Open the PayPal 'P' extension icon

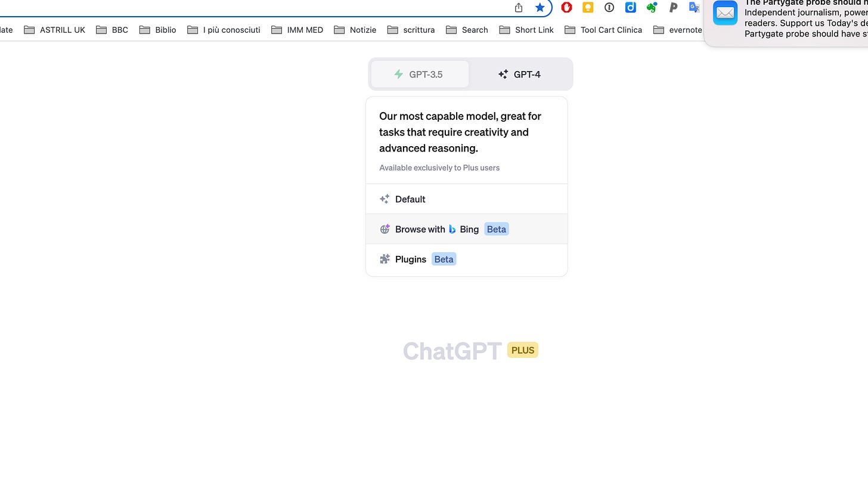673,7
